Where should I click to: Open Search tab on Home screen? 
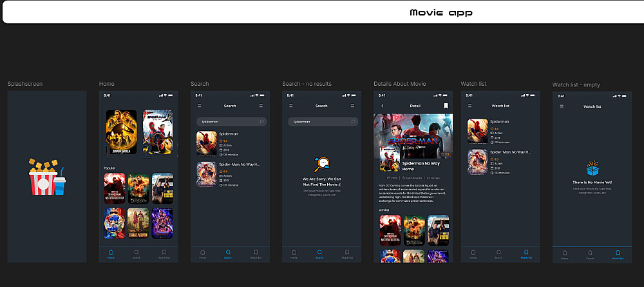137,254
